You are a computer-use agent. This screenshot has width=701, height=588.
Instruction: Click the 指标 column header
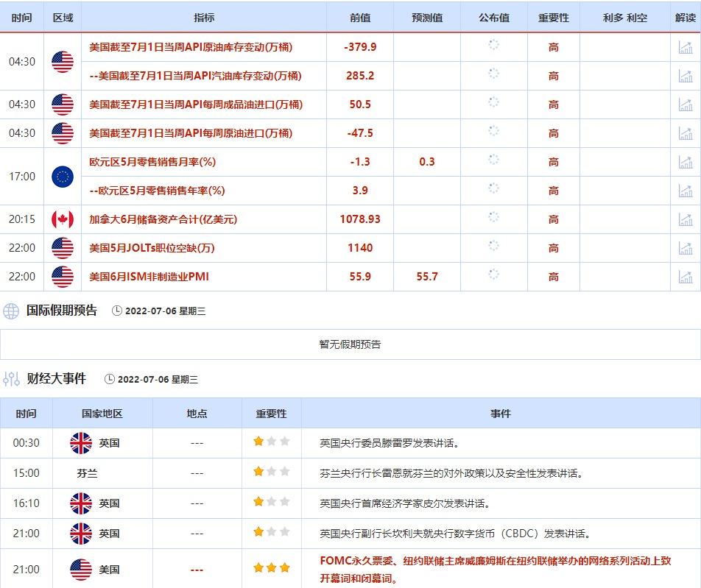[204, 18]
